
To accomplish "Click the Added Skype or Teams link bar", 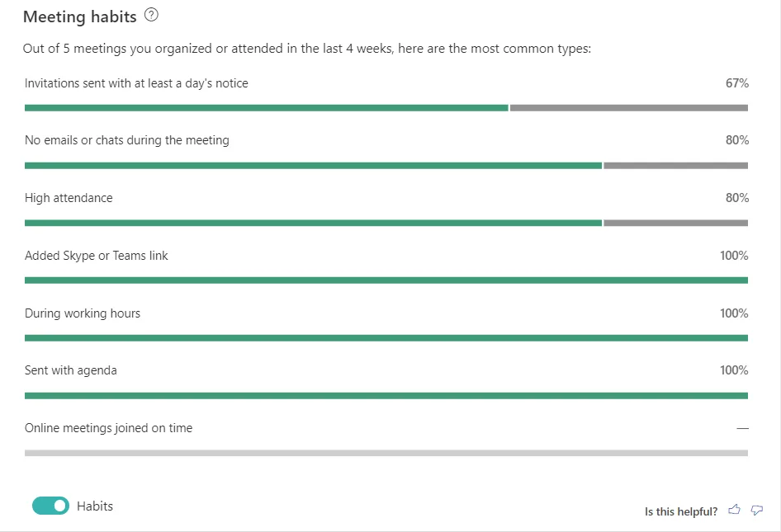I will tap(386, 280).
